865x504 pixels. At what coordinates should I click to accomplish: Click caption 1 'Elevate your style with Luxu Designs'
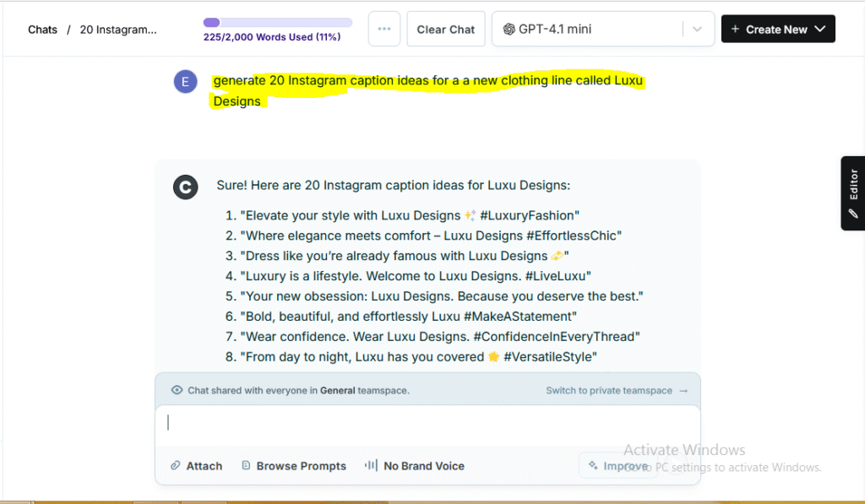tap(410, 215)
